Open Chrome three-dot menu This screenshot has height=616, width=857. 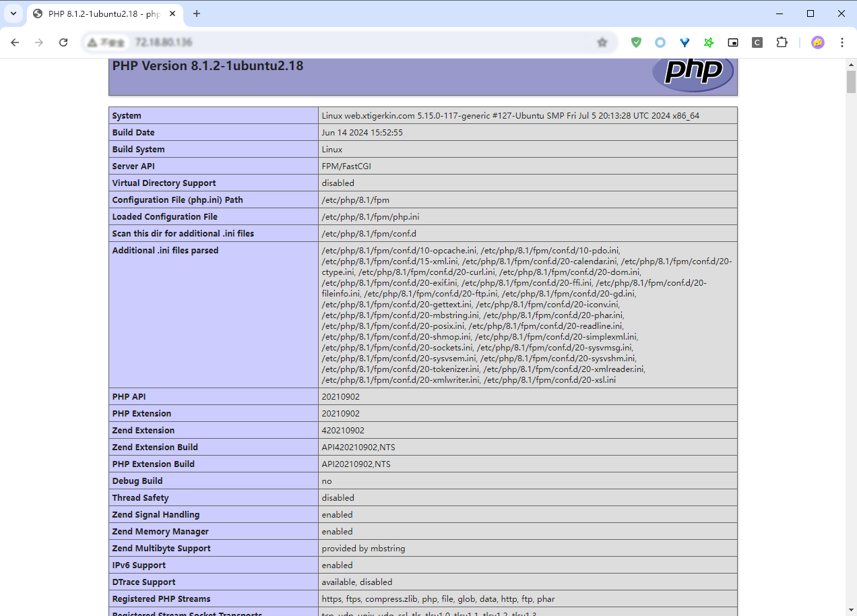842,42
